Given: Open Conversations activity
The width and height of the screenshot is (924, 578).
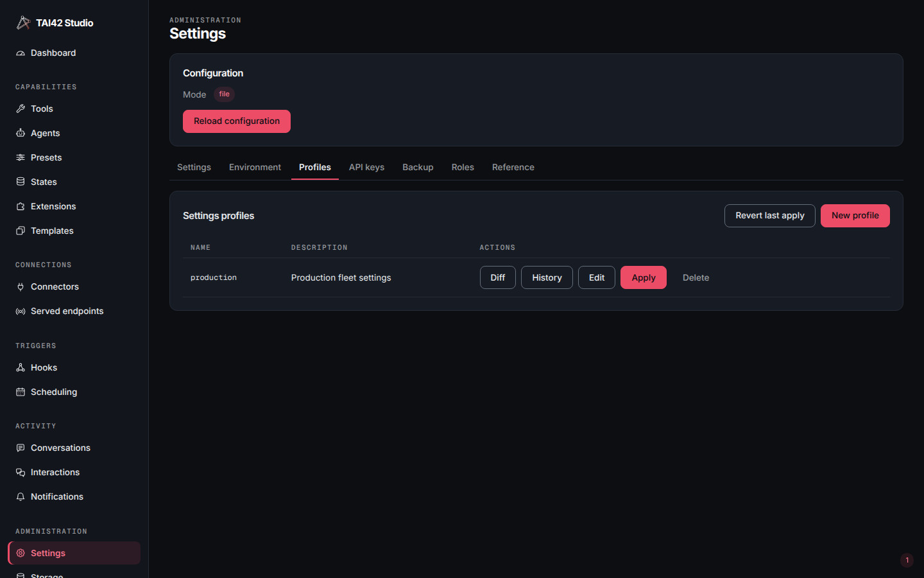Looking at the screenshot, I should coord(74,448).
